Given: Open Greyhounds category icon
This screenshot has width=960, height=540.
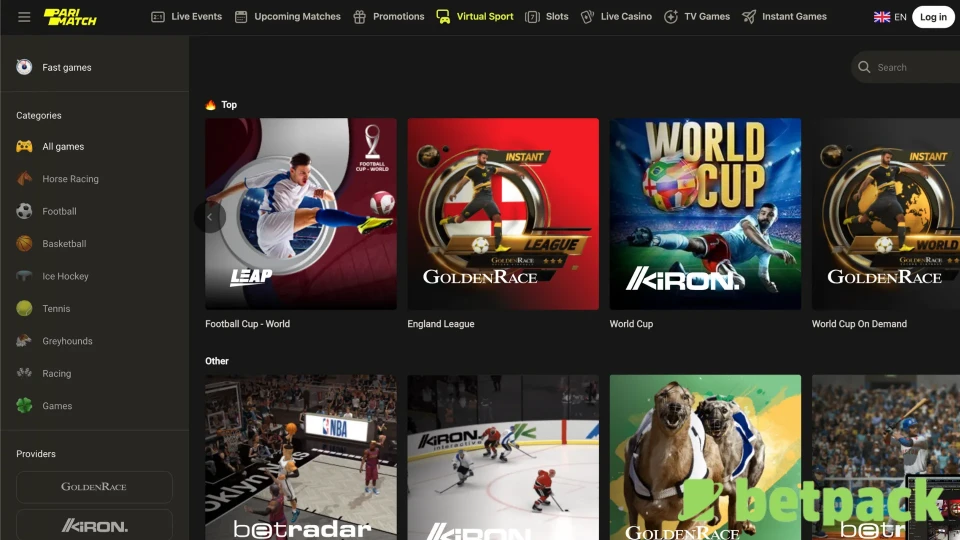Looking at the screenshot, I should pos(24,341).
